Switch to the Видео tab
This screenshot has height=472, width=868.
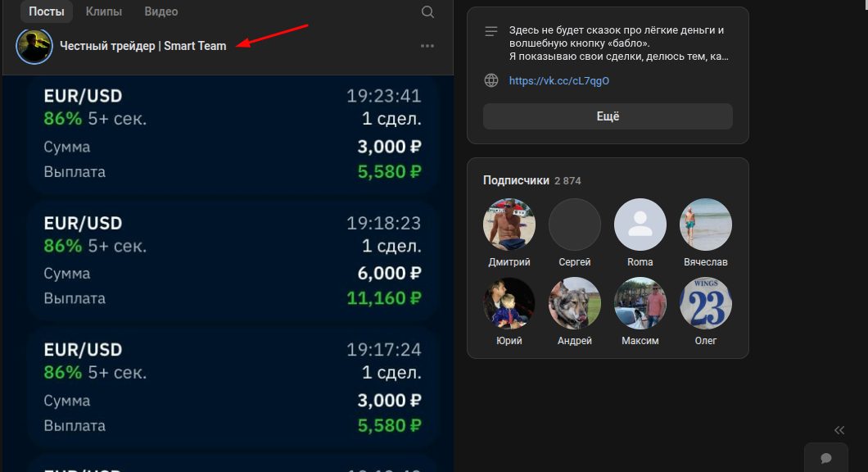tap(161, 11)
